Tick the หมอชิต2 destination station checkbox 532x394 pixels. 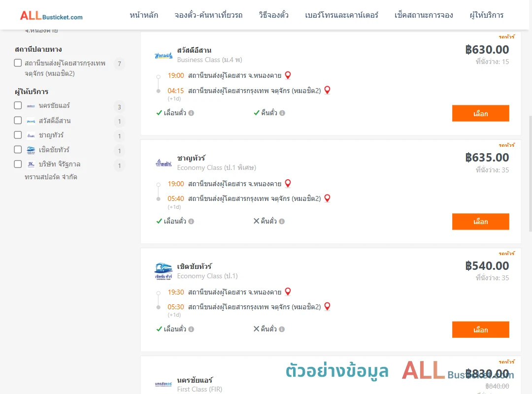click(x=18, y=63)
